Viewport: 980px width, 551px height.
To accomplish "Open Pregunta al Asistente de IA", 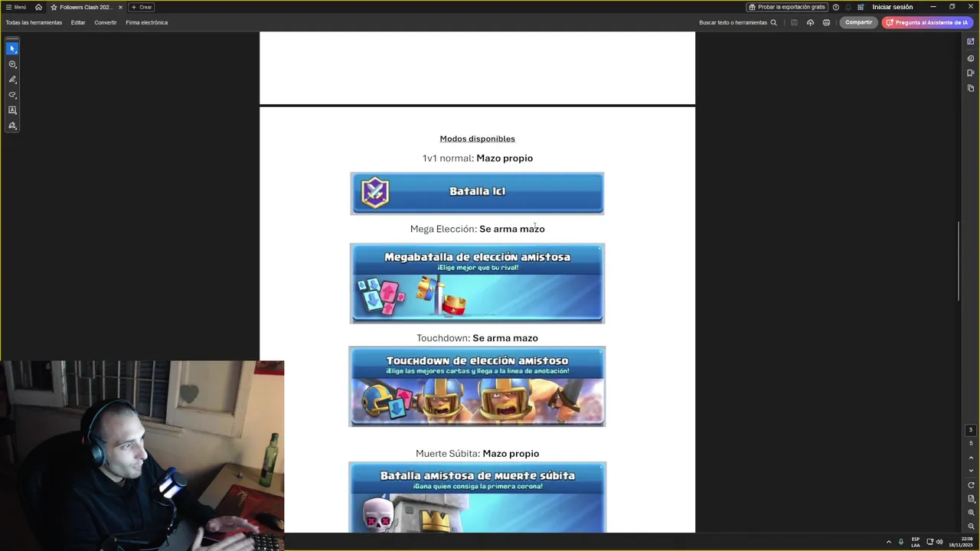I will [x=926, y=22].
